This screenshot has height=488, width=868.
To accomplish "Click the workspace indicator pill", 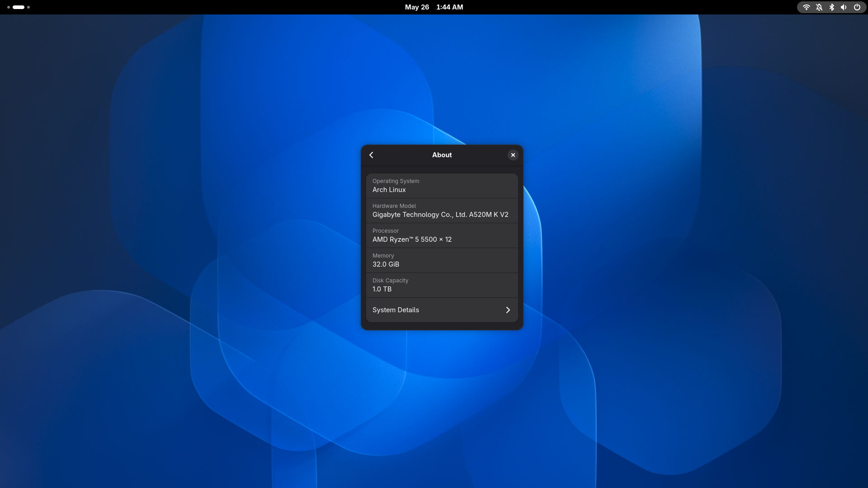I will pos(19,7).
